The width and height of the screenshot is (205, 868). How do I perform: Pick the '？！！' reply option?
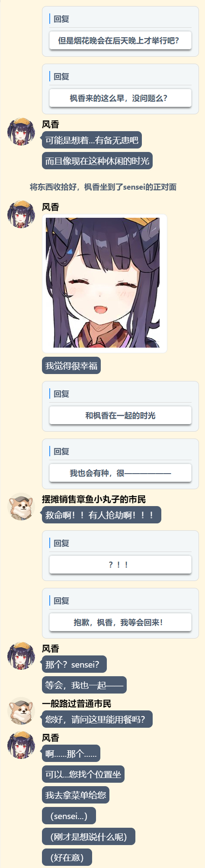[x=120, y=565]
